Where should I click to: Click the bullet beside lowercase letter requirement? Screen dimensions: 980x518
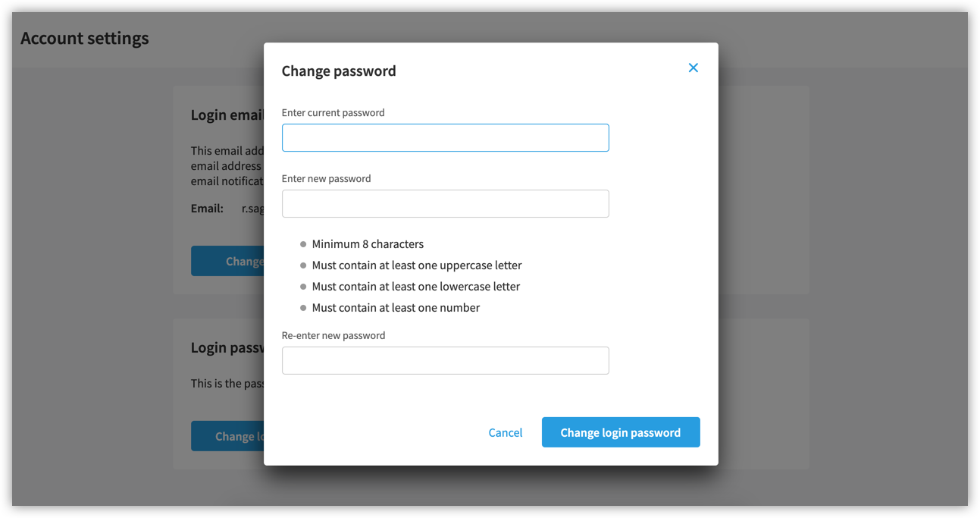[x=302, y=287]
